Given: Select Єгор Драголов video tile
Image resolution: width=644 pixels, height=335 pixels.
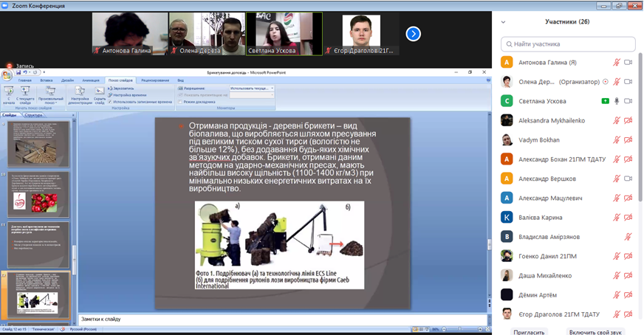Looking at the screenshot, I should [x=361, y=34].
